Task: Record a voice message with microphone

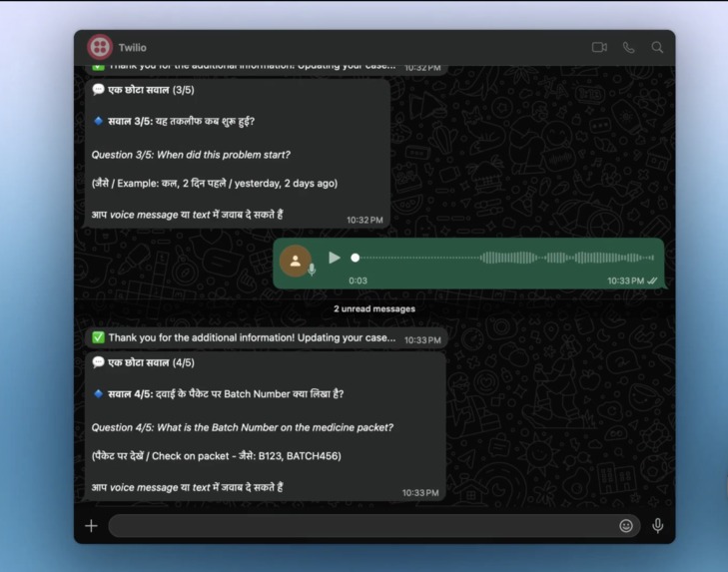Action: pos(657,525)
